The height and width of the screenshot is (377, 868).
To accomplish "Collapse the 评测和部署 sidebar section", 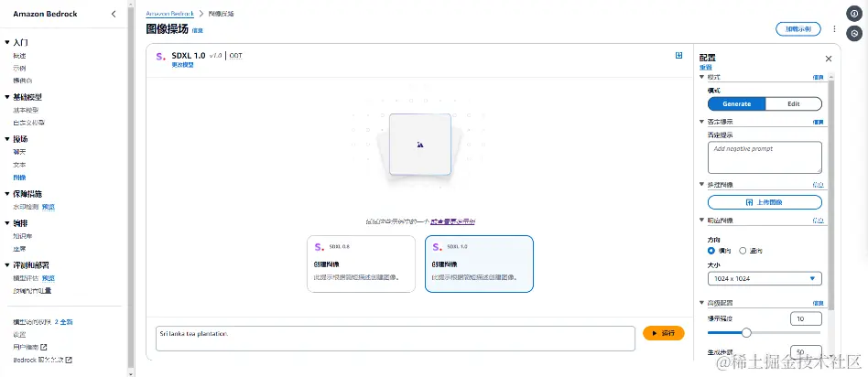I will point(6,265).
